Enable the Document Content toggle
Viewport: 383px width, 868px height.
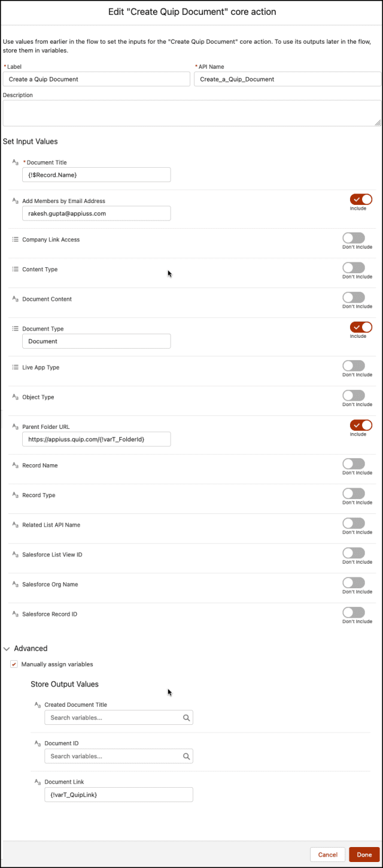click(x=354, y=297)
